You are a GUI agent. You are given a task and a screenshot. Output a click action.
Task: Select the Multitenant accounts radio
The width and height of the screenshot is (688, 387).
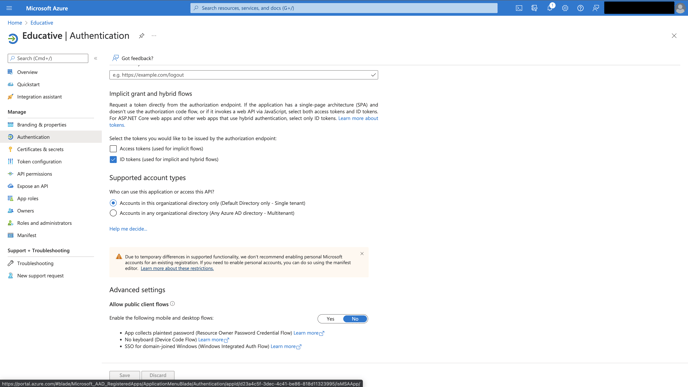[113, 213]
